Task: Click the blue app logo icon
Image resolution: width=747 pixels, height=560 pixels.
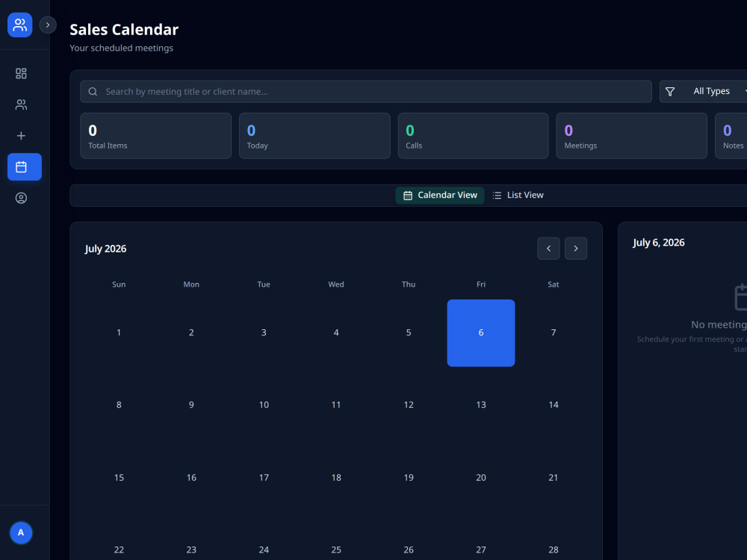Action: click(19, 25)
